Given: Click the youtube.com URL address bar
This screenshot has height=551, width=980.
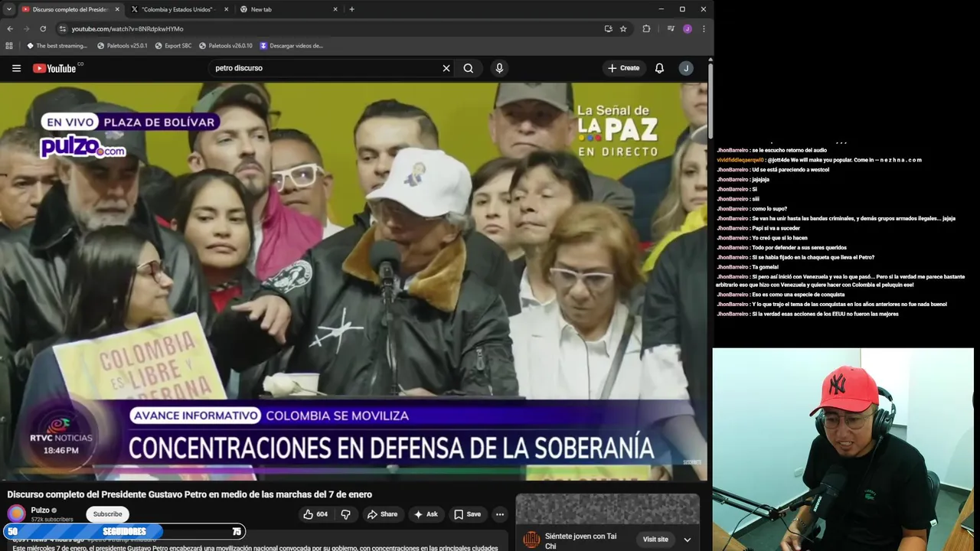Looking at the screenshot, I should point(329,29).
